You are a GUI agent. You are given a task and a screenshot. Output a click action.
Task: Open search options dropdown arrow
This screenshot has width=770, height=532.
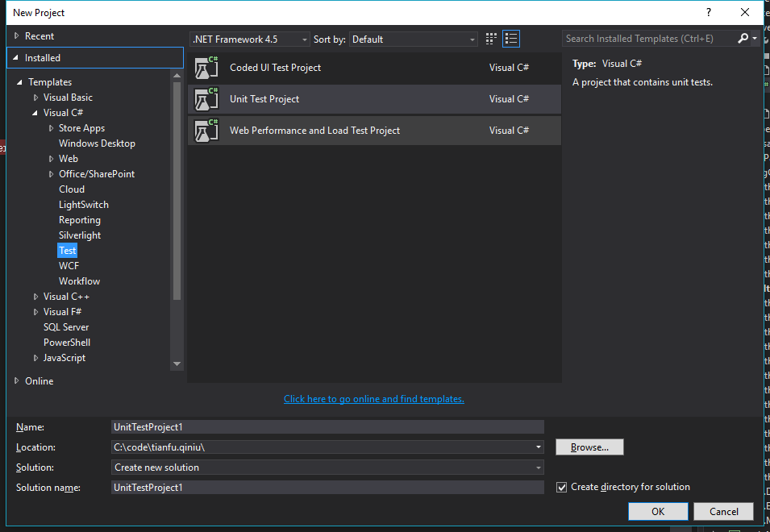point(755,38)
